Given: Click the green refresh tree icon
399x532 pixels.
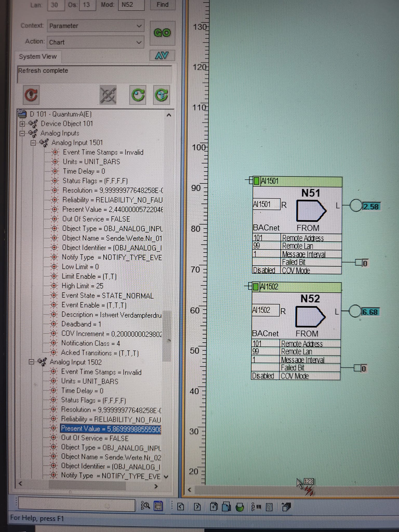Looking at the screenshot, I should click(162, 95).
